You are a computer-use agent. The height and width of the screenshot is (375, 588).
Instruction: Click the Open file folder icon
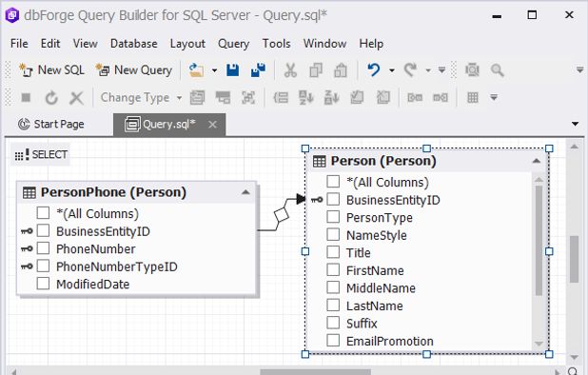click(x=196, y=70)
